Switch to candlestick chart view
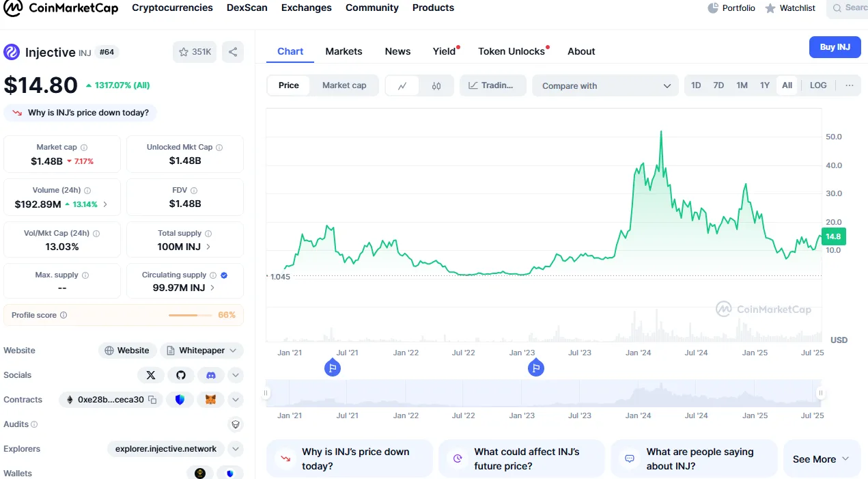The height and width of the screenshot is (479, 868). pyautogui.click(x=436, y=85)
